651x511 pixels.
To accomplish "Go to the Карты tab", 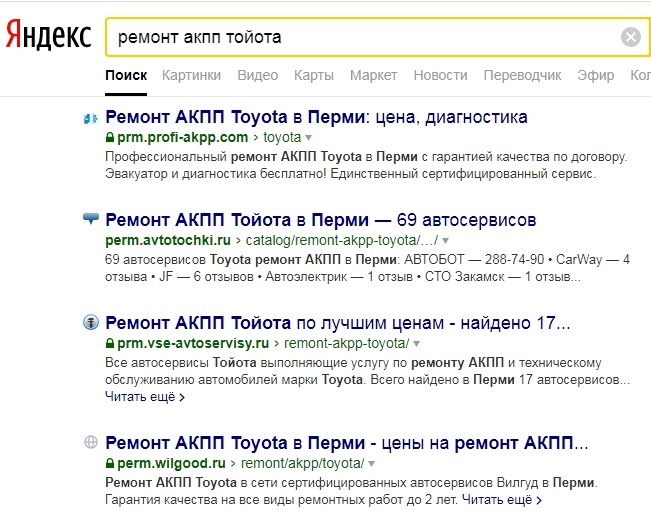I will pos(314,76).
